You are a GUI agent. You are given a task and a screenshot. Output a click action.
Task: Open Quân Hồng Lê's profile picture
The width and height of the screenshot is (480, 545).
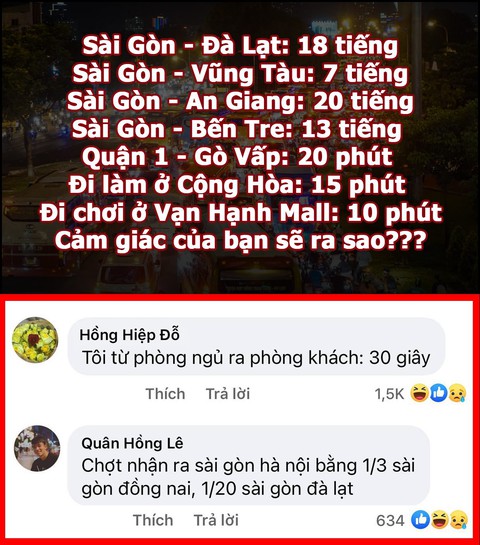[37, 448]
